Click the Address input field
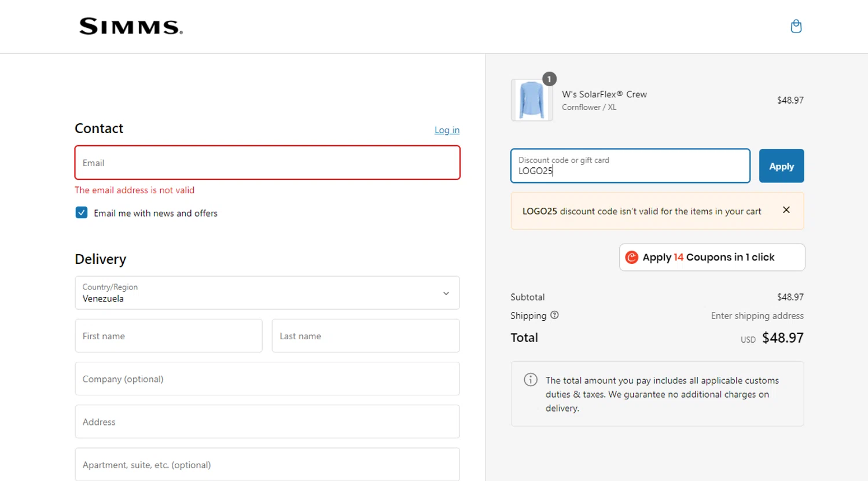 [267, 422]
